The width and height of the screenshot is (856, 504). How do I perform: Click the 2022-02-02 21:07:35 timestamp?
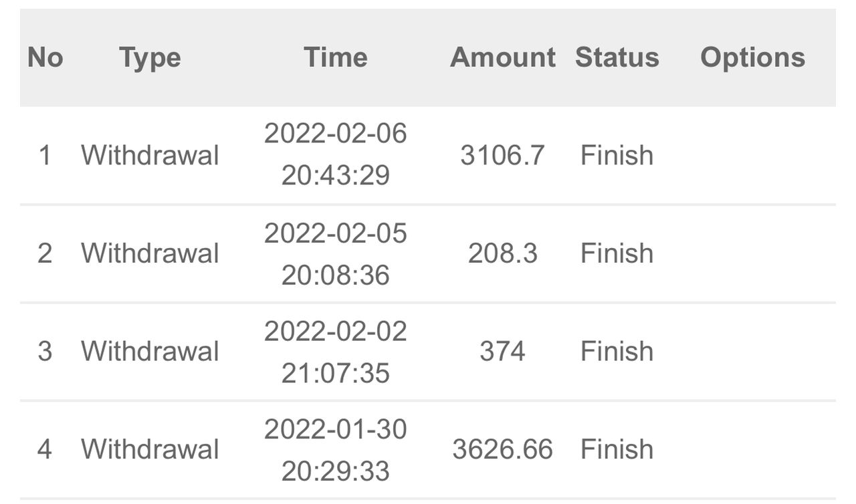[335, 352]
